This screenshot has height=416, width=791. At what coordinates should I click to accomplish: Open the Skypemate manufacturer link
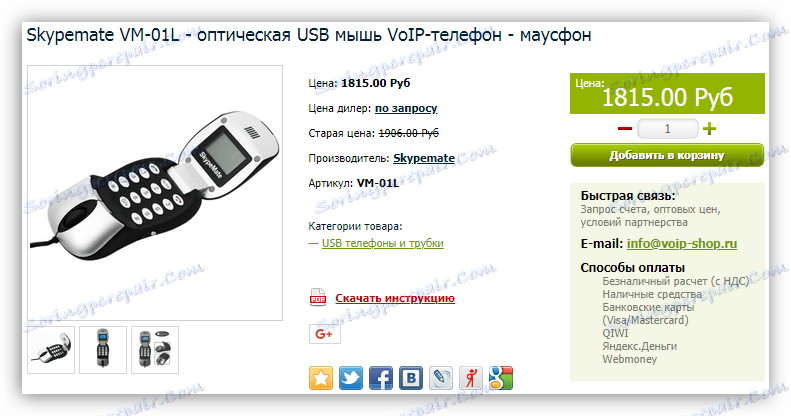click(x=424, y=158)
